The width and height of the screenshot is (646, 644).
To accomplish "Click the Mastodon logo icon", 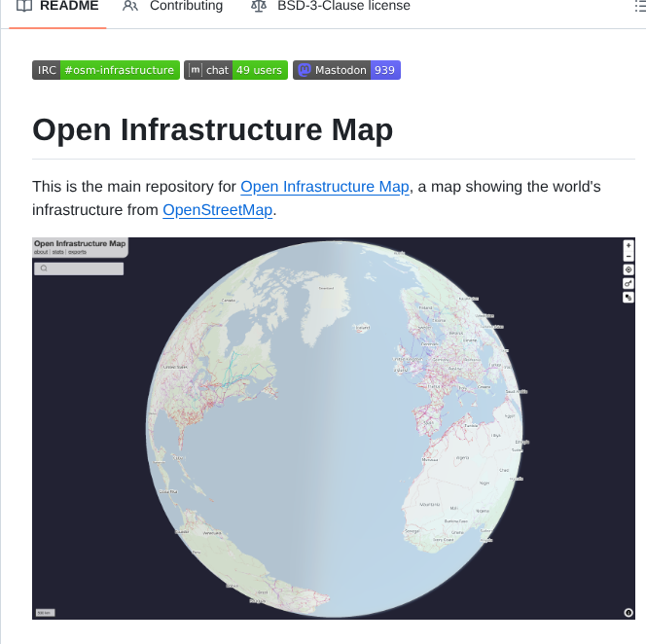I will click(x=305, y=70).
